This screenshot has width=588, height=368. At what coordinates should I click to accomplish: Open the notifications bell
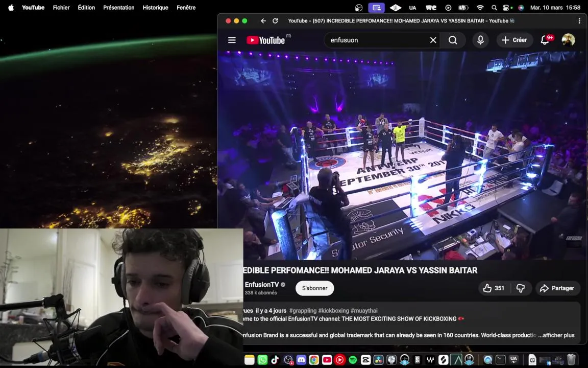545,40
